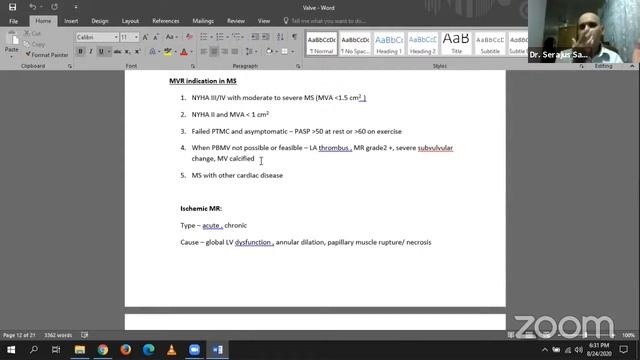Screen dimensions: 640x360
Task: Expand the Paste options arrow
Action: (x=12, y=56)
